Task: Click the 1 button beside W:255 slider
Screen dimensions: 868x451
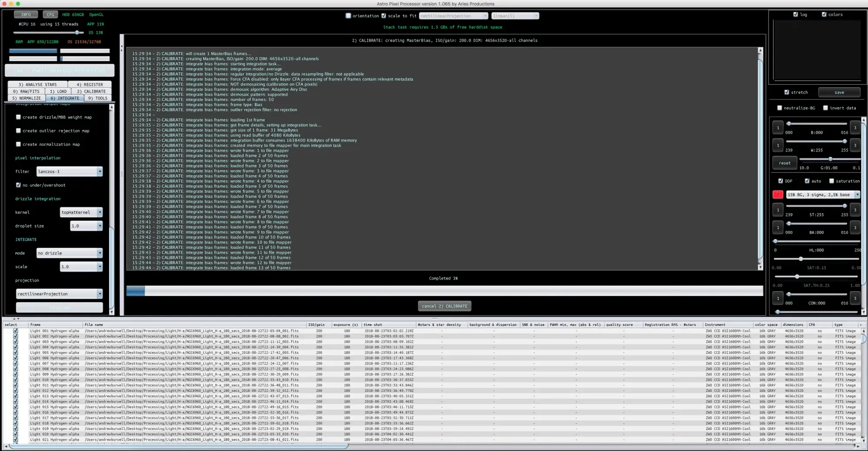Action: [778, 145]
